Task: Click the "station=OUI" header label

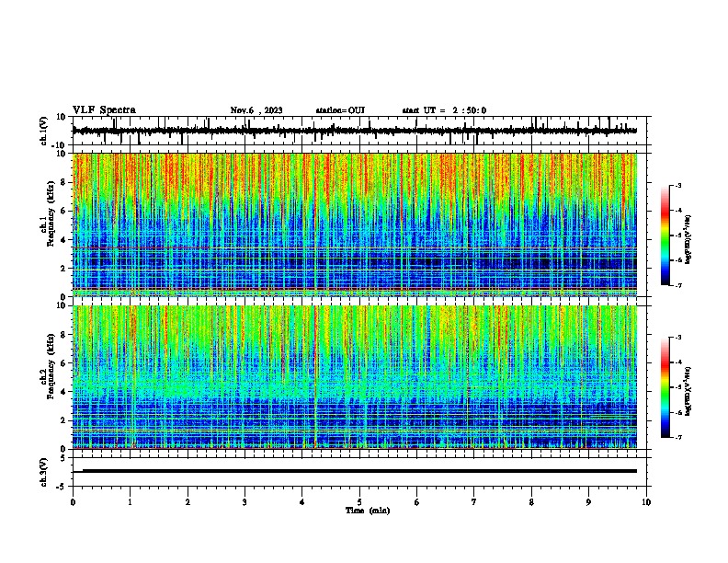Action: tap(340, 110)
